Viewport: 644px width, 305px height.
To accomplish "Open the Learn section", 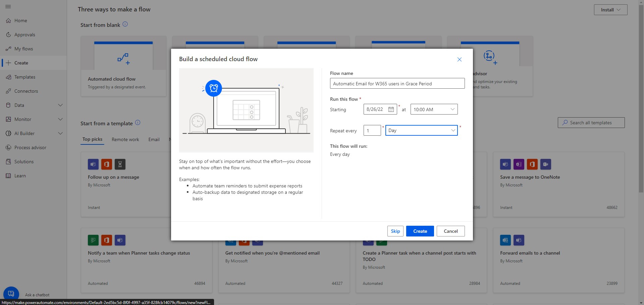I will point(20,175).
